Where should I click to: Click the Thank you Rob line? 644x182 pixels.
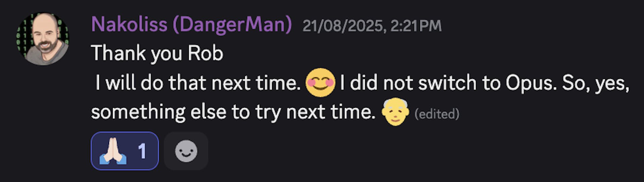157,53
